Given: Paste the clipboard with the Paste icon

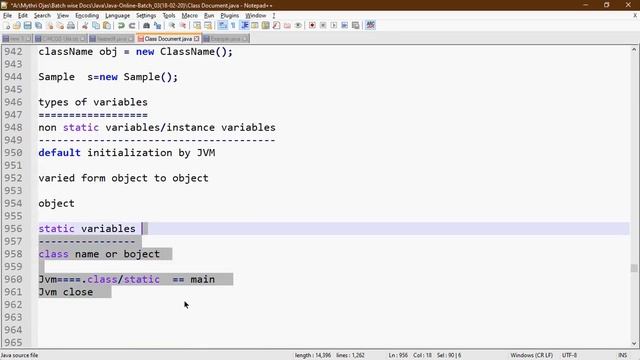Looking at the screenshot, I should pyautogui.click(x=107, y=25).
